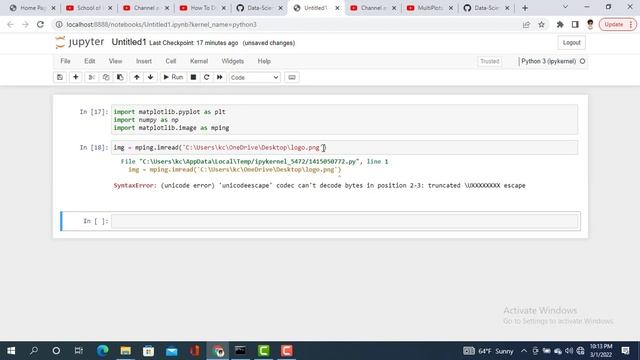
Task: Open the browser extensions puzzle icon
Action: pos(560,24)
